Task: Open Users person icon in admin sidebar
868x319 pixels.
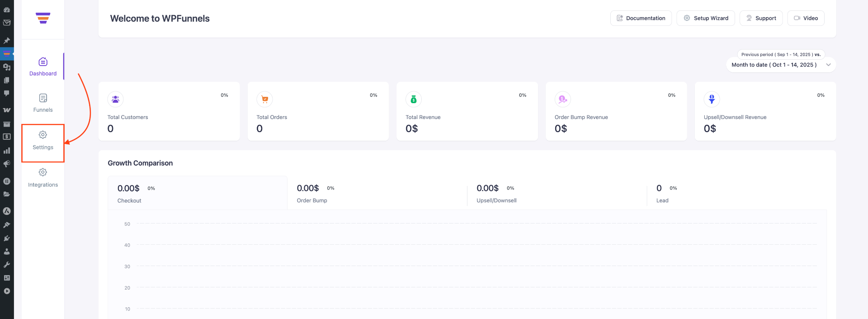Action: pyautogui.click(x=7, y=251)
